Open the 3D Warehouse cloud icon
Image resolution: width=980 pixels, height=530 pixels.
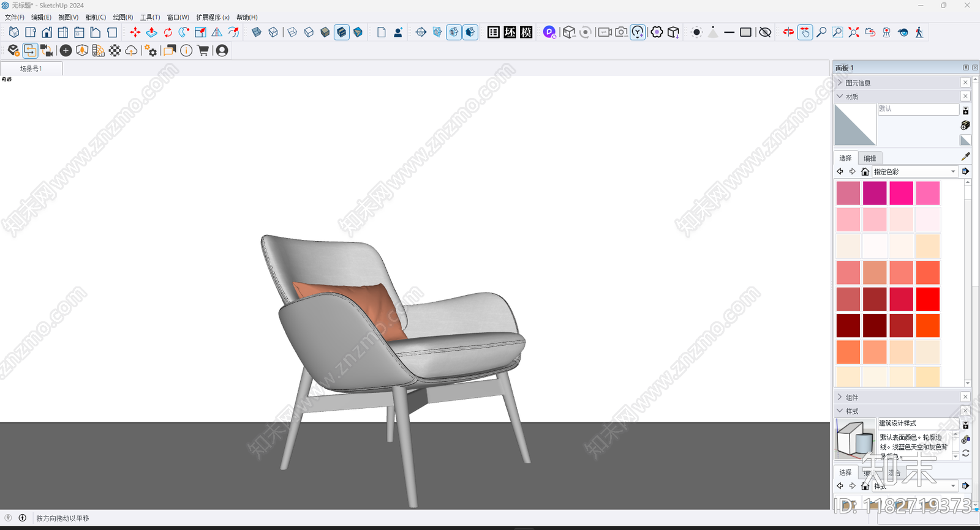[x=131, y=50]
